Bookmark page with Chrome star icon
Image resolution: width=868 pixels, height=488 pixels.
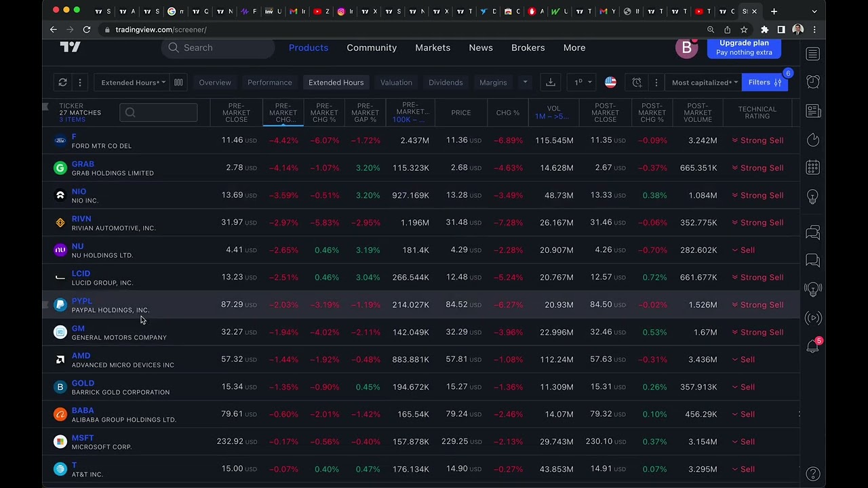[x=744, y=30]
